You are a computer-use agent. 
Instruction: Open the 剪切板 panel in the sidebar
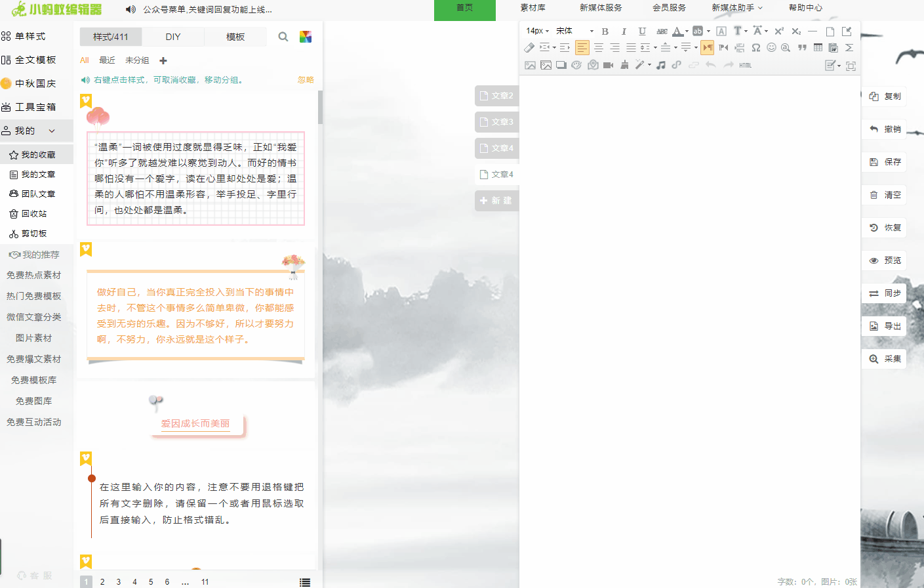click(33, 233)
